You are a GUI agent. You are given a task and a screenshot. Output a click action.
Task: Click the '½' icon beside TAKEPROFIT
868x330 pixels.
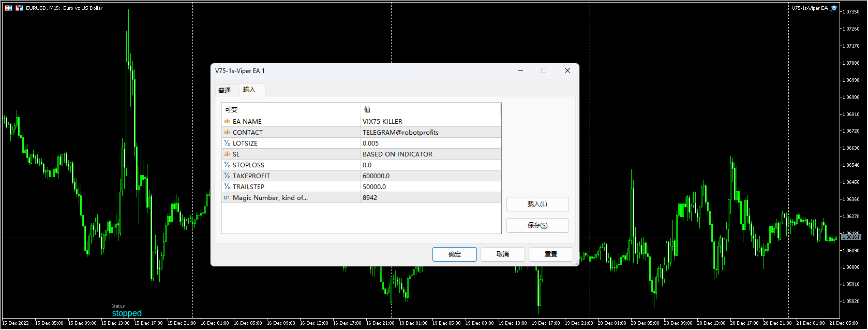(x=227, y=176)
